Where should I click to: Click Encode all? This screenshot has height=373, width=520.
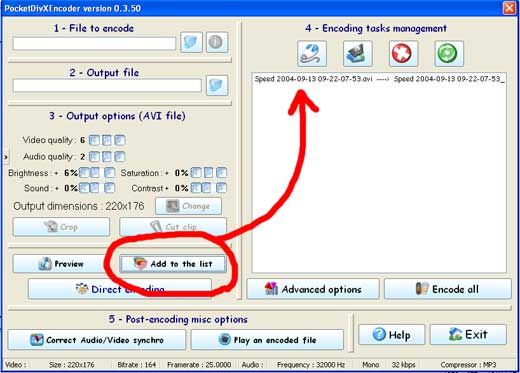pos(448,289)
